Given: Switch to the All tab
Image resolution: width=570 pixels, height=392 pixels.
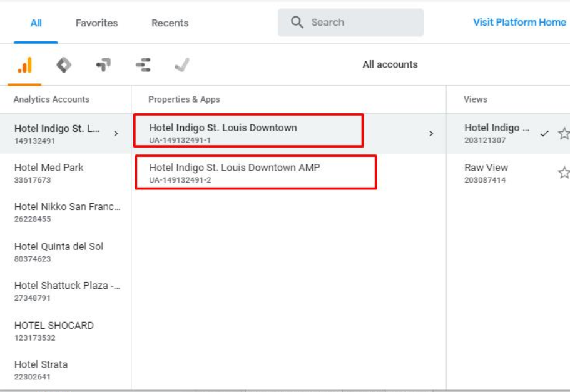Looking at the screenshot, I should tap(36, 23).
